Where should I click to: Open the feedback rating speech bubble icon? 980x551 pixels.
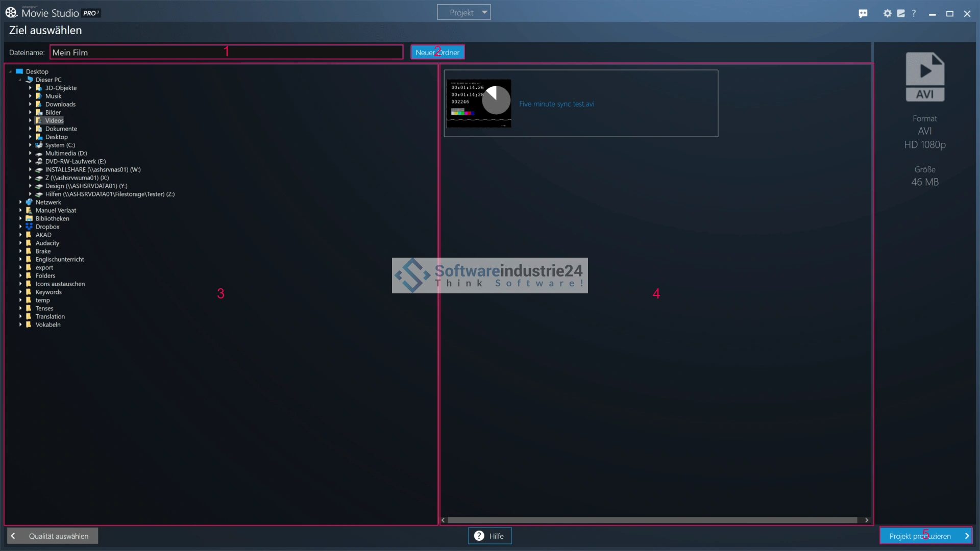[x=863, y=14]
